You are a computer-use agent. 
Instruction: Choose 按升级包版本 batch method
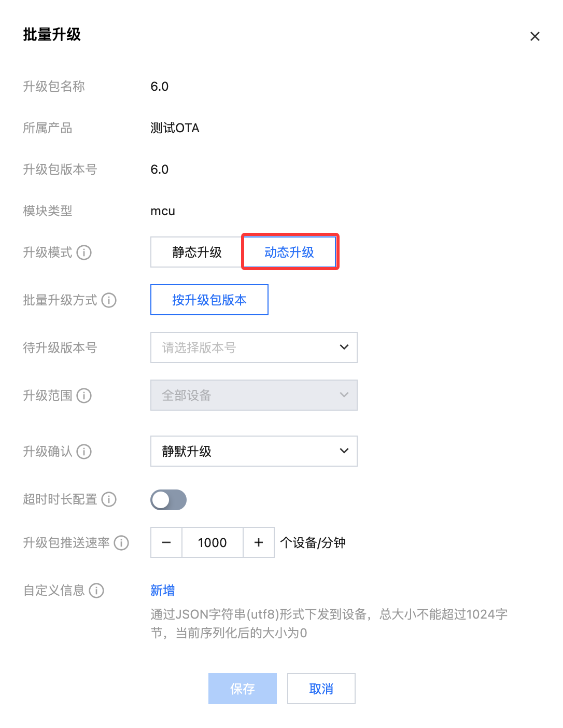click(209, 300)
